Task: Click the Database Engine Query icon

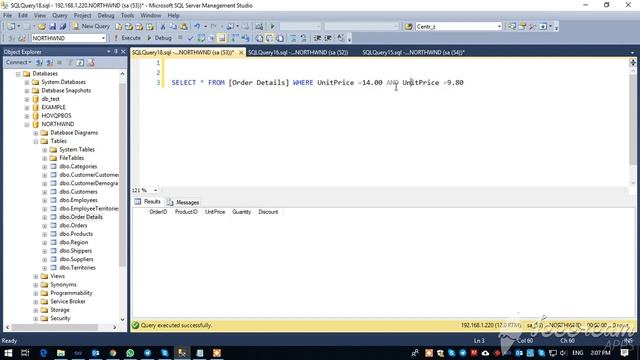Action: point(118,27)
